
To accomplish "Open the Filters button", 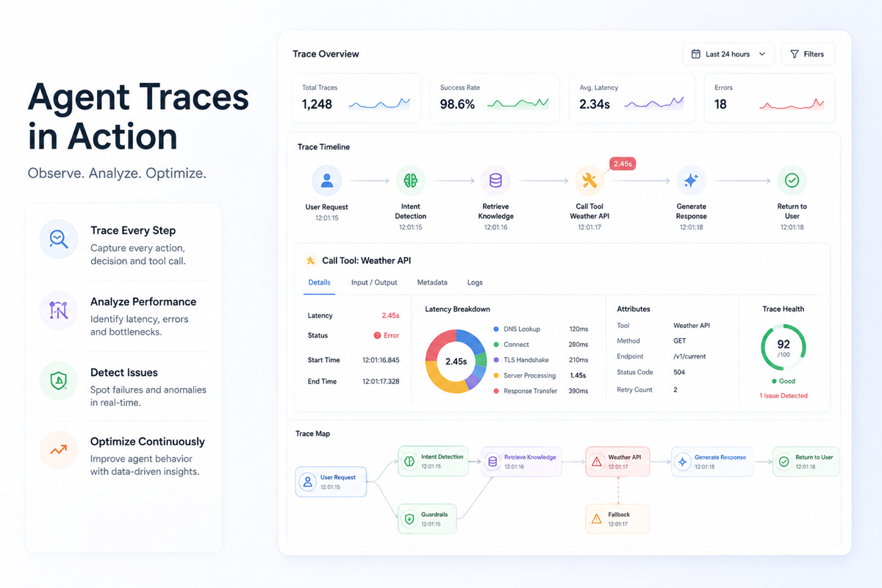I will pos(807,54).
